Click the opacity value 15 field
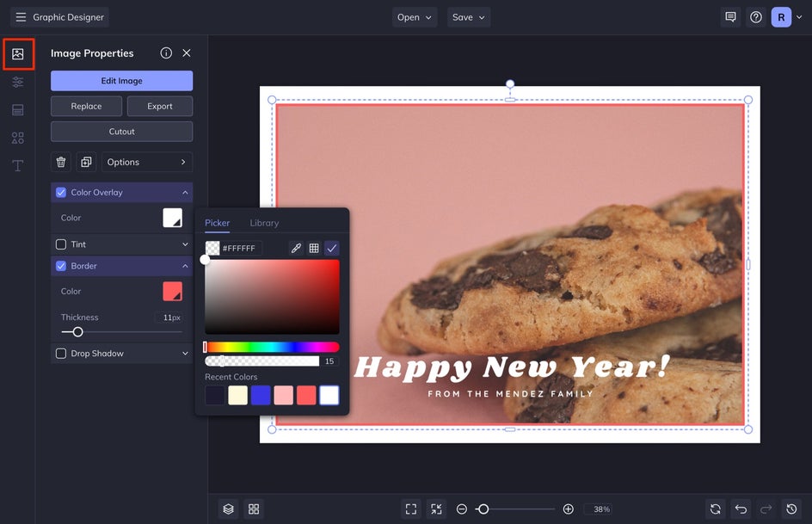This screenshot has width=812, height=524. pos(330,361)
